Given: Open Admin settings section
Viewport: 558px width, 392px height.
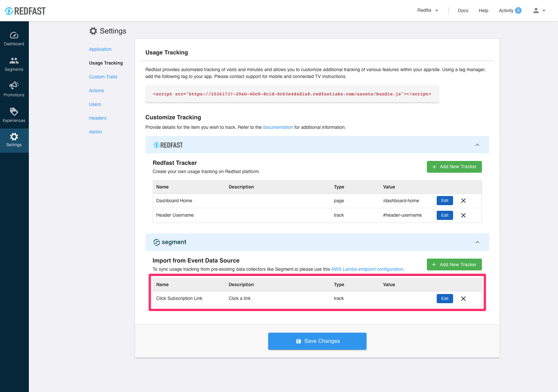Looking at the screenshot, I should click(x=95, y=132).
